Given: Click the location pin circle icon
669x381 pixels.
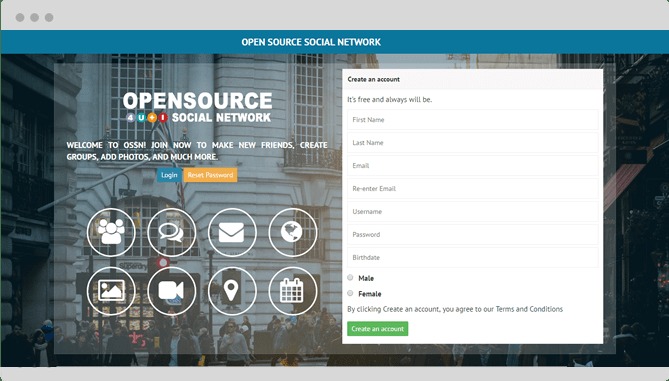Looking at the screenshot, I should (232, 291).
